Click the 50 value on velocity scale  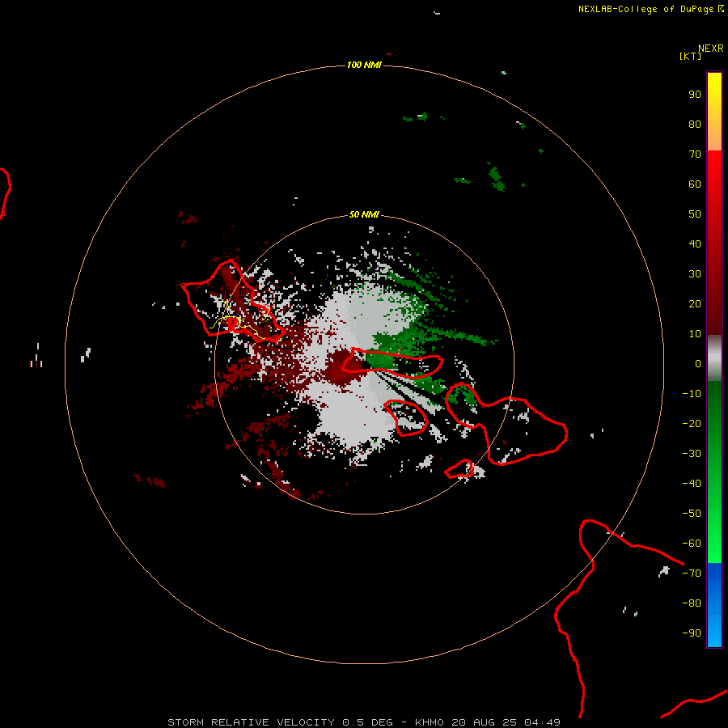[695, 214]
